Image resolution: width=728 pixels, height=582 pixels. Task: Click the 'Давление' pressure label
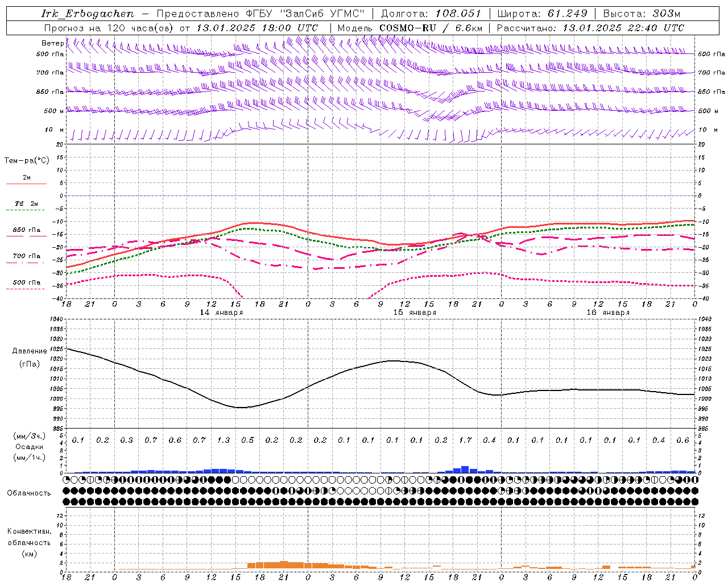[30, 351]
